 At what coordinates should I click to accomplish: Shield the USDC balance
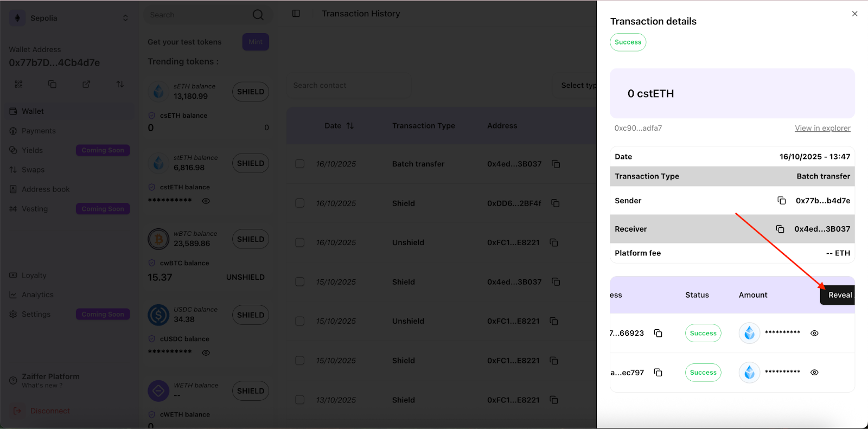[x=251, y=315]
